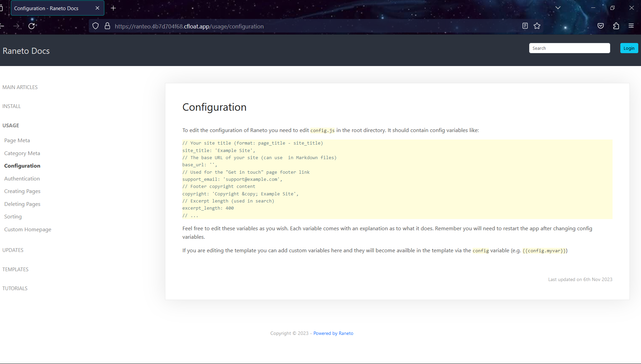Close the Configuration - Raneto Docs tab
Screen dimensions: 641x364
[97, 8]
